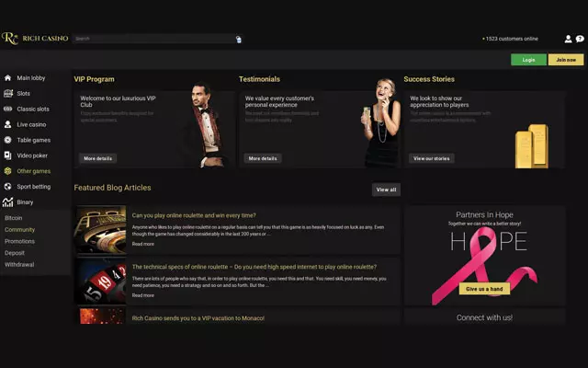Go to the Deposit page
The width and height of the screenshot is (588, 368).
pos(15,253)
